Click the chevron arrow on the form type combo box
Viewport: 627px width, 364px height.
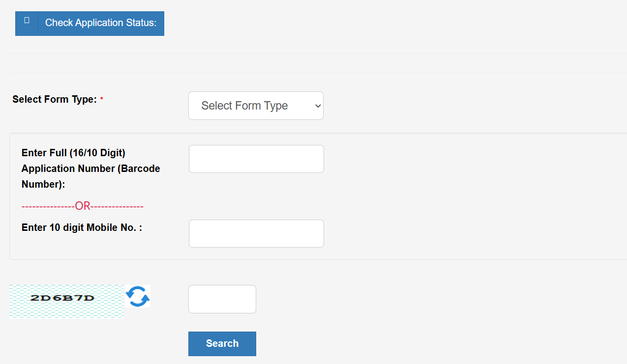[x=318, y=106]
